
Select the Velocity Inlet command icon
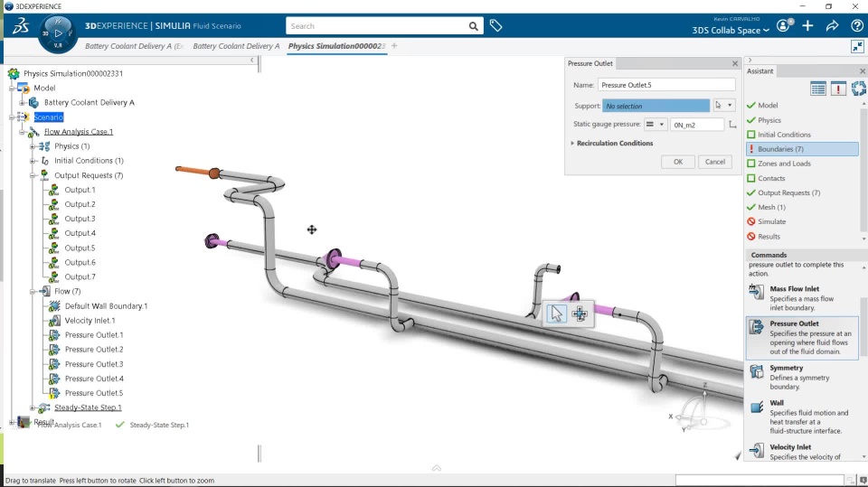pyautogui.click(x=756, y=451)
